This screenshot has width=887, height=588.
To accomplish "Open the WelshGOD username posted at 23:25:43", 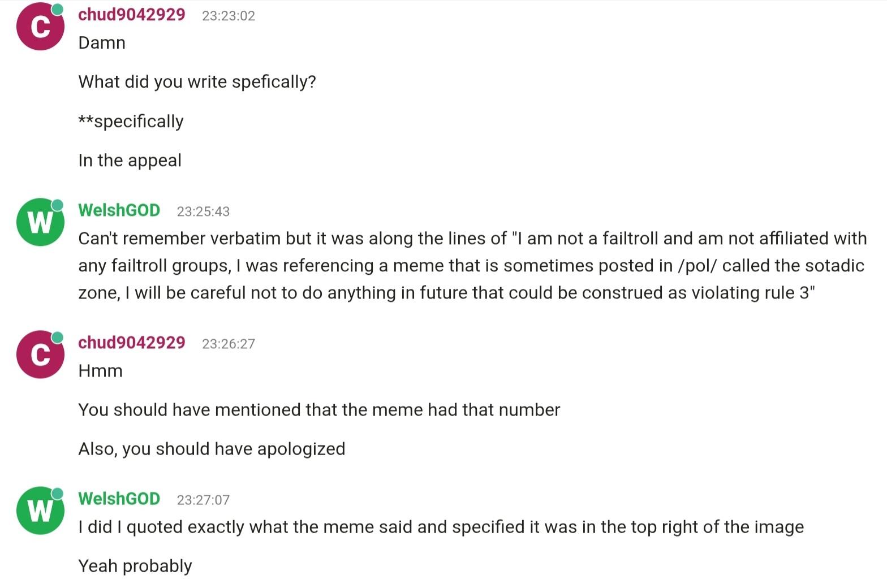I will click(119, 210).
